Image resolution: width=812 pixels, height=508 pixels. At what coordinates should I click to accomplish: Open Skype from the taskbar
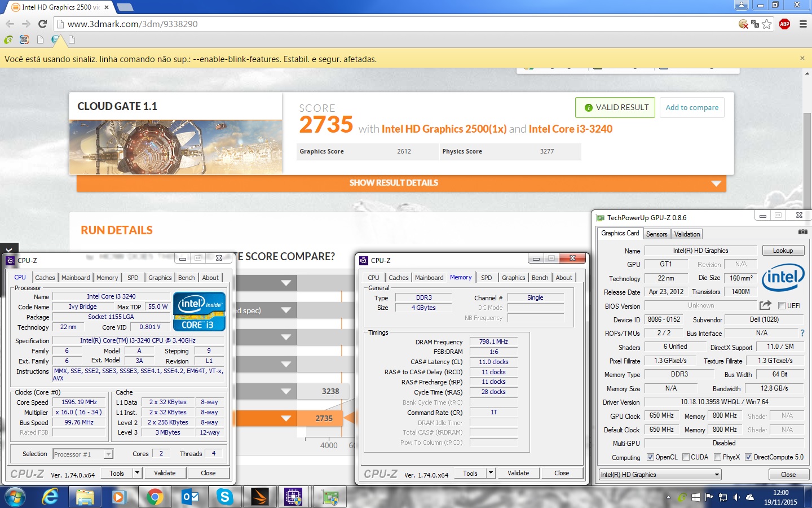224,497
